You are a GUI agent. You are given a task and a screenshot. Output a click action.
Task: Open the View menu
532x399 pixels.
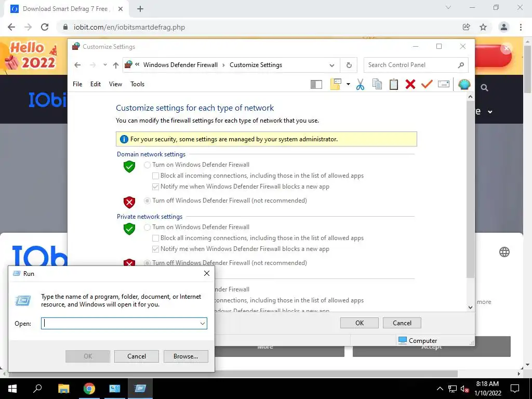click(115, 84)
